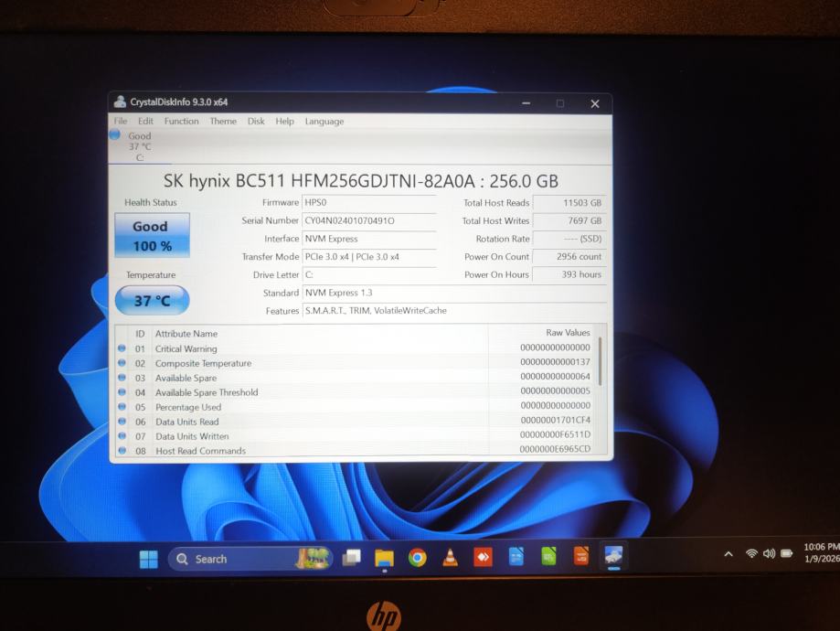Select the Composite Temperature attribute row
Image resolution: width=840 pixels, height=631 pixels.
tap(356, 363)
